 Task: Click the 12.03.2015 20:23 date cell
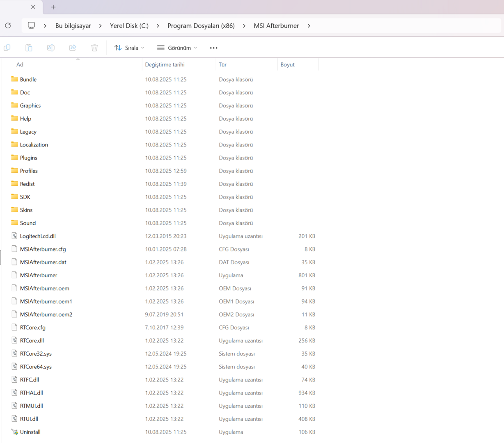[x=166, y=236]
